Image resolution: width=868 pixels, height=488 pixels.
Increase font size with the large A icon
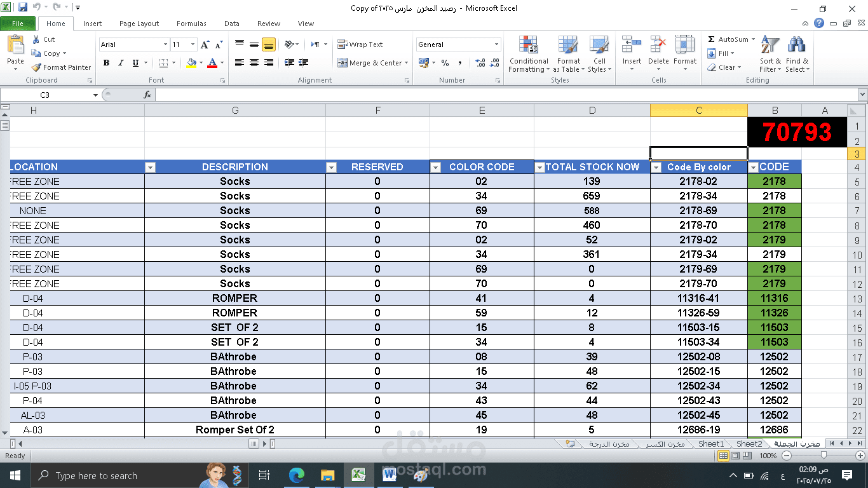pos(205,44)
